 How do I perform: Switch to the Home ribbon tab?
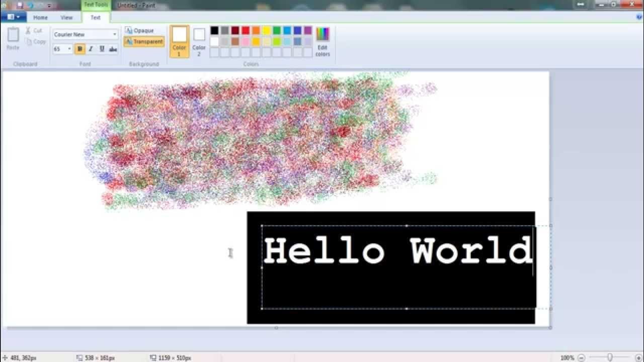[x=40, y=17]
